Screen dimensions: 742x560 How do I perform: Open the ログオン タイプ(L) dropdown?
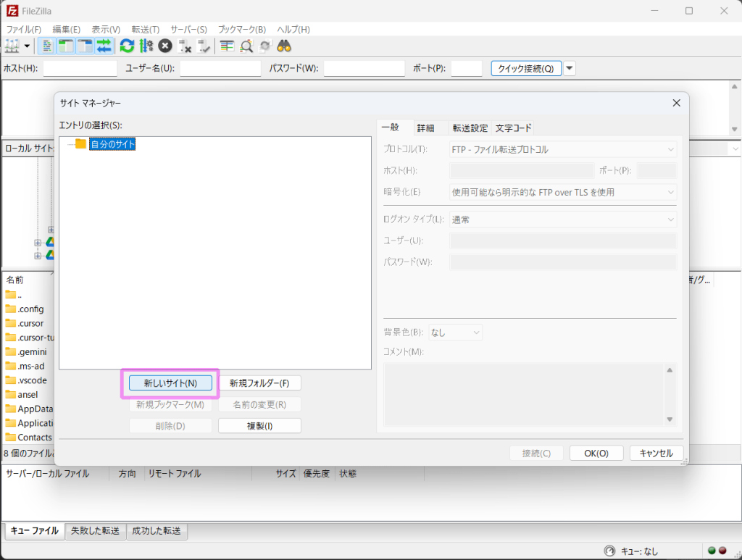(x=562, y=220)
